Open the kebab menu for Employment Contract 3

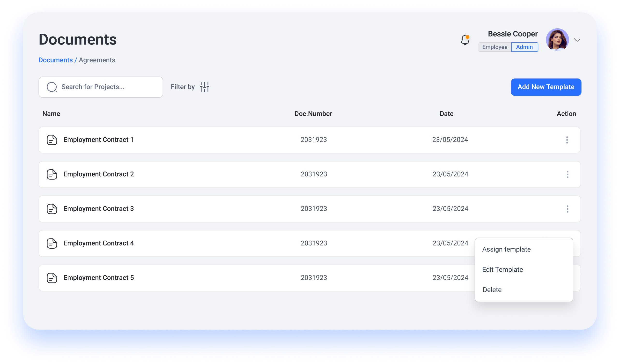point(567,209)
